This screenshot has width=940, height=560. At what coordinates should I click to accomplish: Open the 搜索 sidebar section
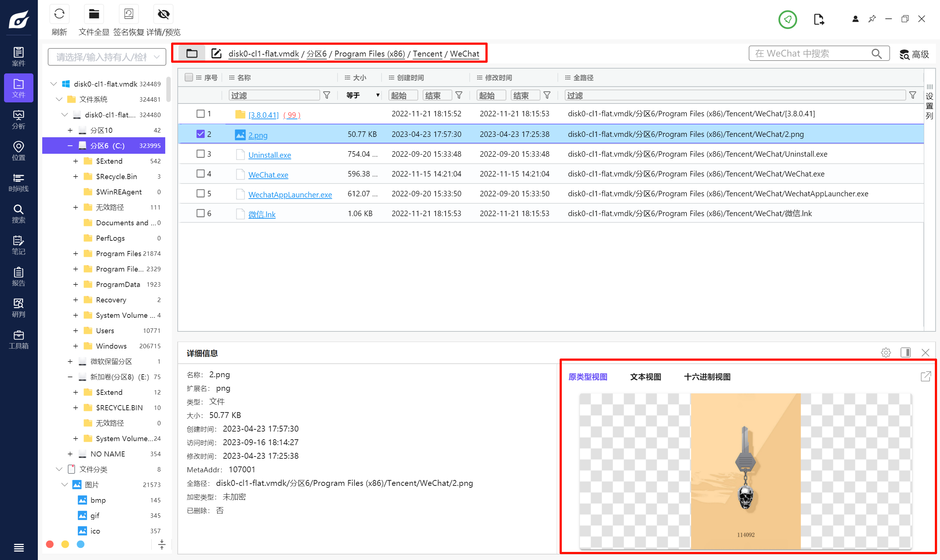[x=18, y=214]
